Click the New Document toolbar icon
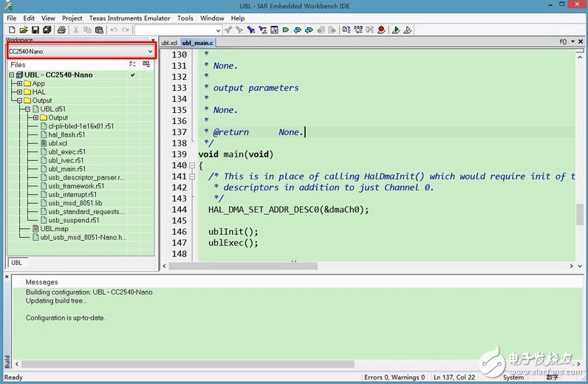Image resolution: width=588 pixels, height=384 pixels. [10, 30]
